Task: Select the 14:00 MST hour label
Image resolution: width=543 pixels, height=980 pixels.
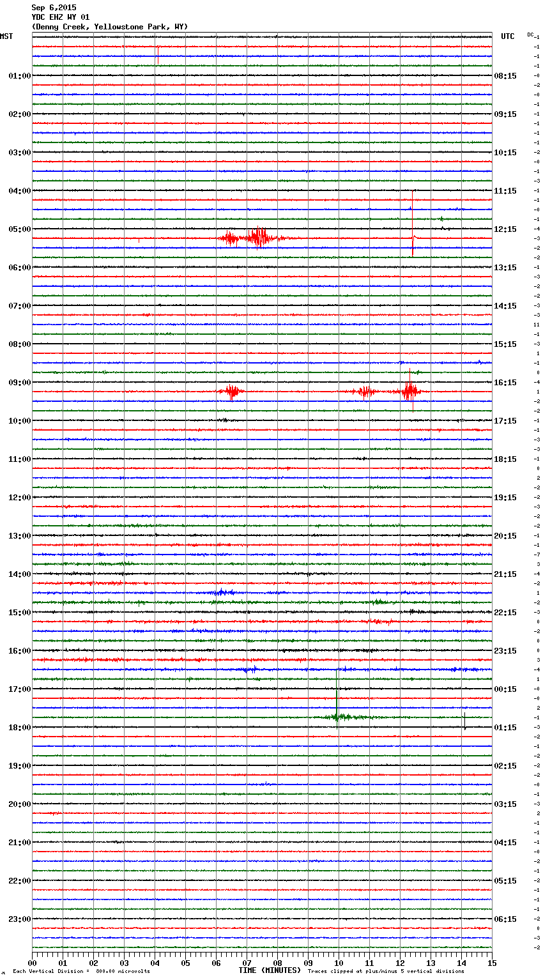Action: [19, 574]
